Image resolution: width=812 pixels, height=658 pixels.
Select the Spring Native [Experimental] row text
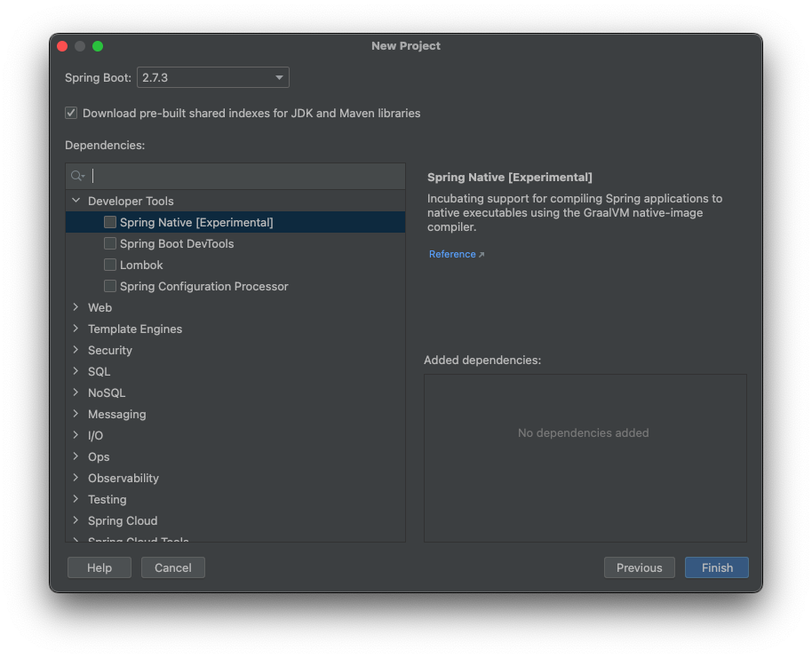point(196,223)
